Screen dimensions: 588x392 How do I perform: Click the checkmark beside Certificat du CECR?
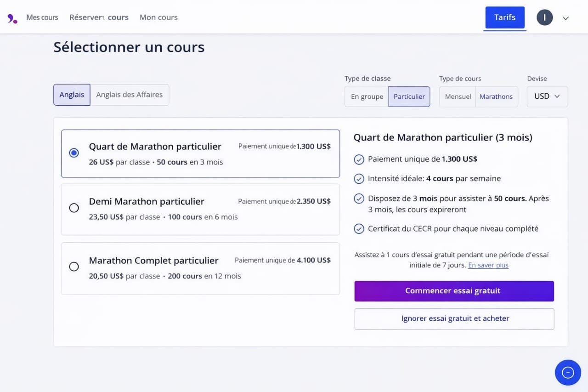click(x=359, y=228)
